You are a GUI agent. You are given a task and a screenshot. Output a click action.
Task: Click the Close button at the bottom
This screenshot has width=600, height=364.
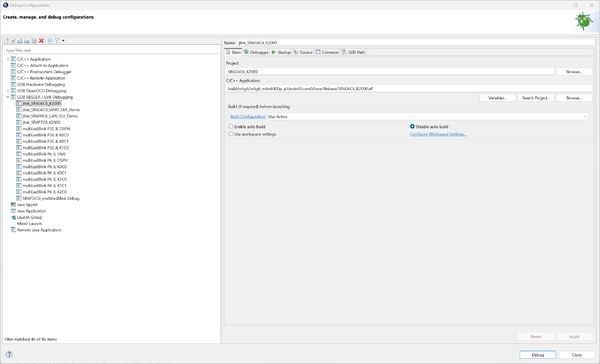pos(577,355)
